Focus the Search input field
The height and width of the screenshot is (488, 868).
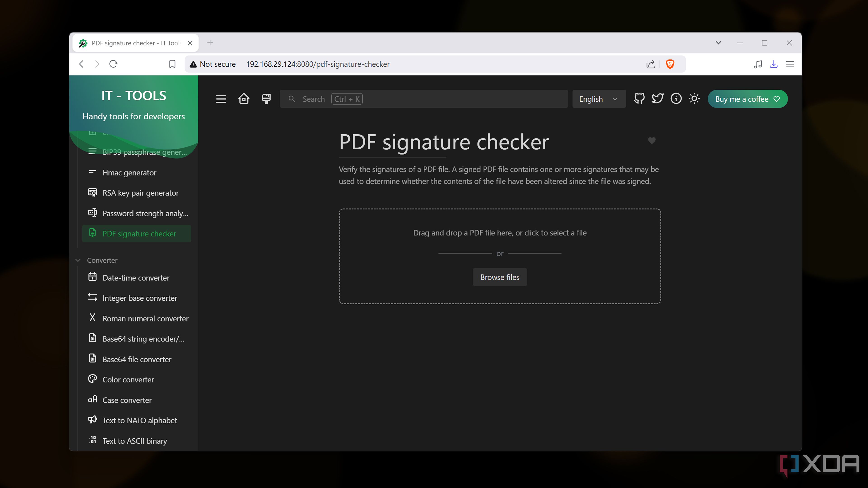pos(424,99)
